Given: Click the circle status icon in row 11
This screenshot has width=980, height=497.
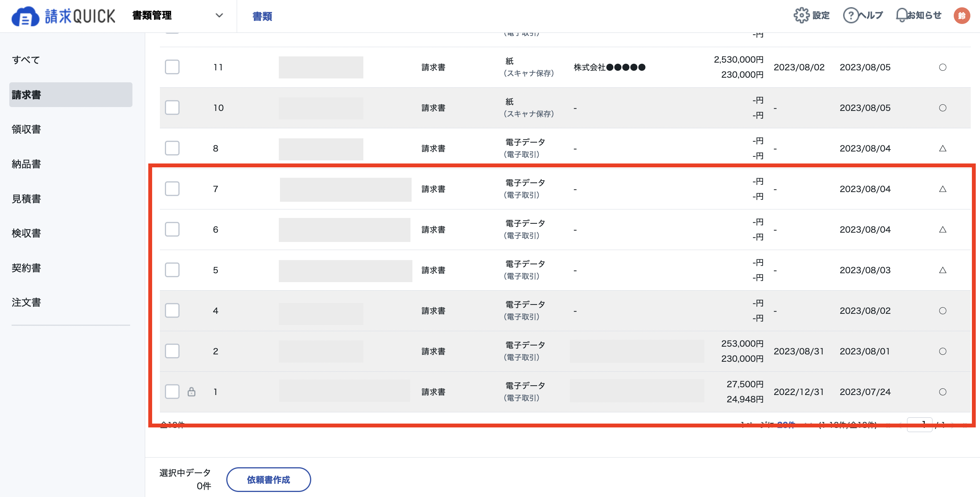Looking at the screenshot, I should click(943, 67).
